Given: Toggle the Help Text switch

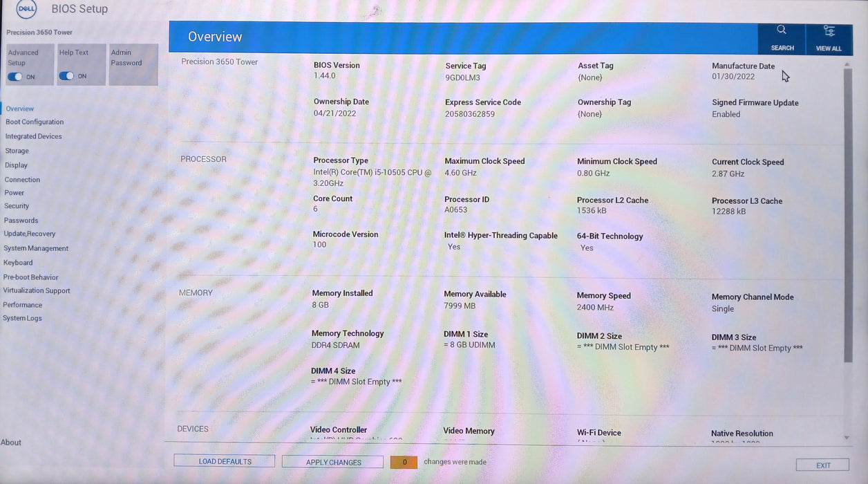Looking at the screenshot, I should (66, 76).
